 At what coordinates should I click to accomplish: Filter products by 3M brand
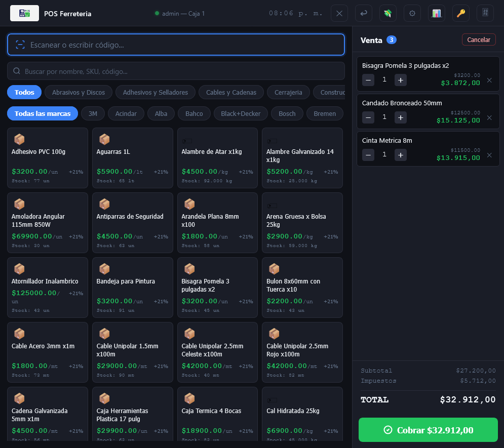point(93,113)
